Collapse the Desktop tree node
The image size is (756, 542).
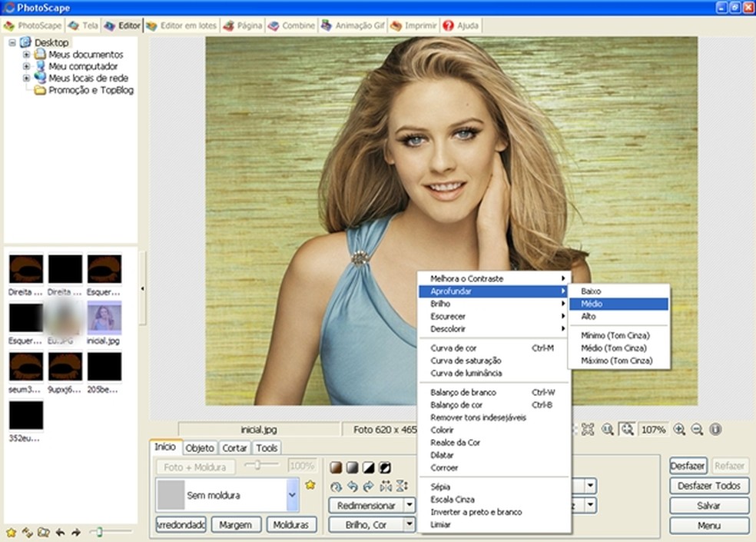[x=12, y=42]
